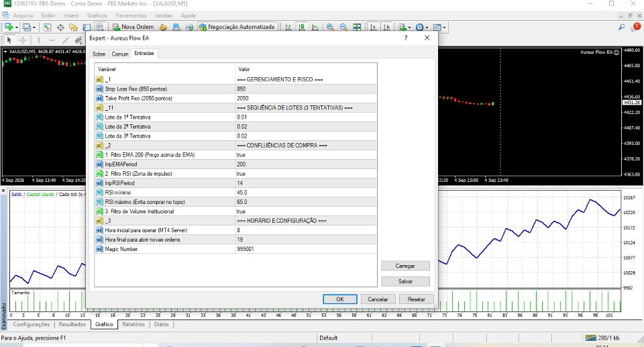Open the XAUUSD,M5 chart title dropdown arrow
The height and width of the screenshot is (347, 644).
point(5,52)
